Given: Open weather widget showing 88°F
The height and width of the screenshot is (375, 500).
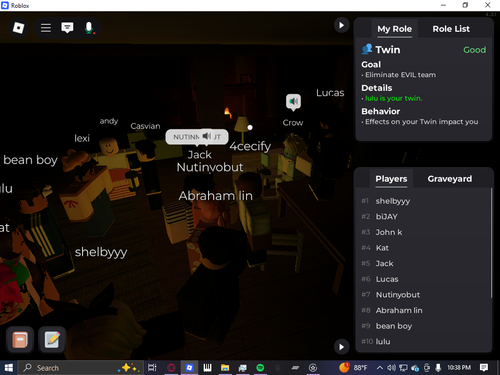Looking at the screenshot, I should click(353, 368).
